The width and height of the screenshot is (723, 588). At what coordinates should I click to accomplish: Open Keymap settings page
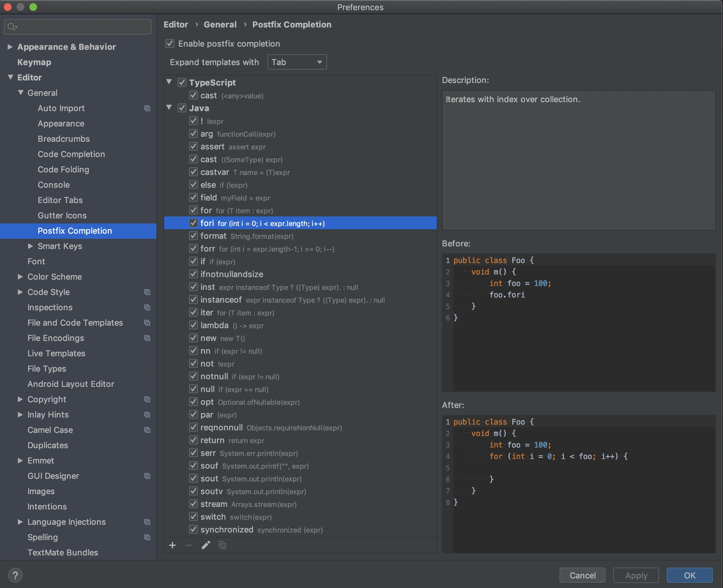pos(34,62)
